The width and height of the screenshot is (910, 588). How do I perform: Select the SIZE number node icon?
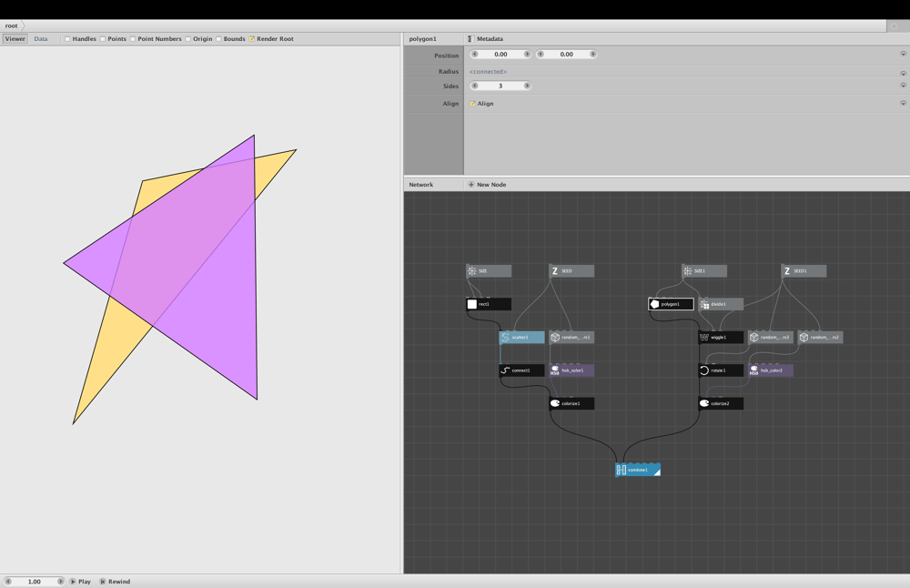click(x=471, y=271)
